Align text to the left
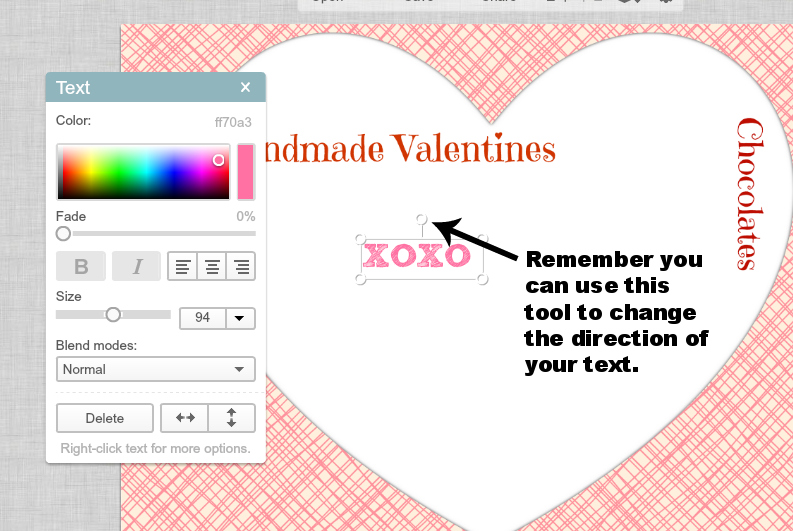 coord(182,266)
